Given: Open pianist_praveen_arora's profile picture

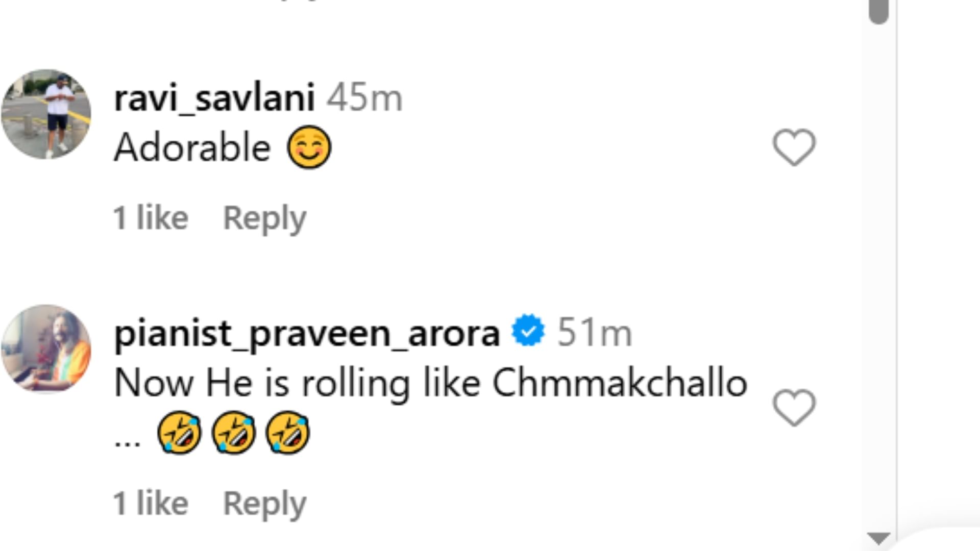Looking at the screenshot, I should tap(46, 349).
